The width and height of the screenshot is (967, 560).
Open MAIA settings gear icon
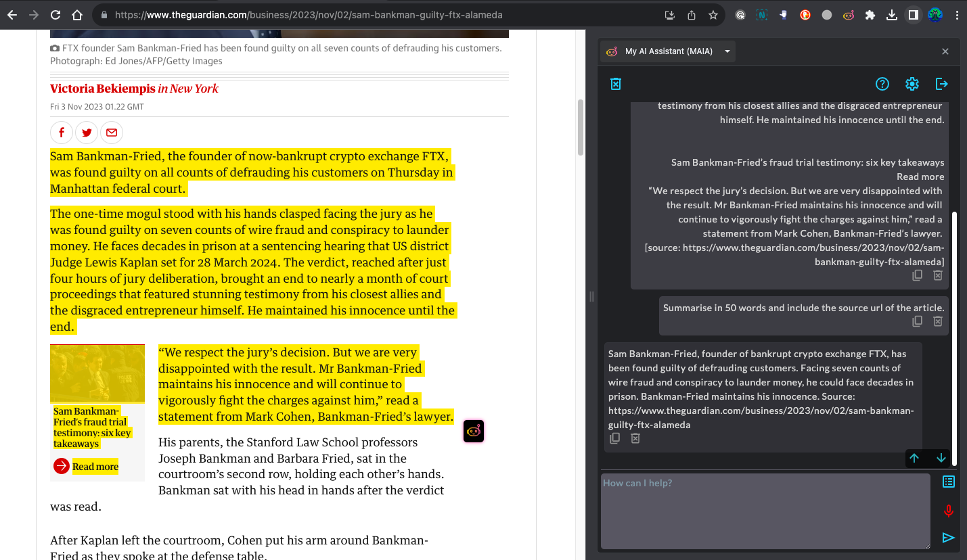pos(912,84)
